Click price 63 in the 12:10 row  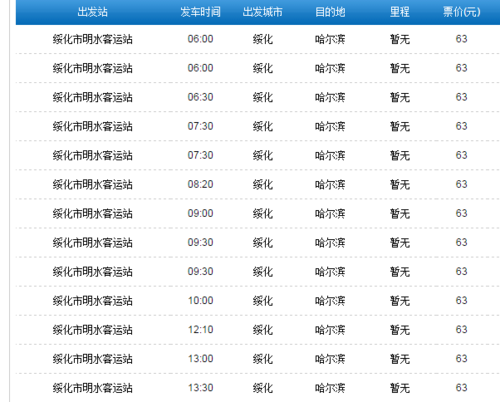(x=461, y=329)
